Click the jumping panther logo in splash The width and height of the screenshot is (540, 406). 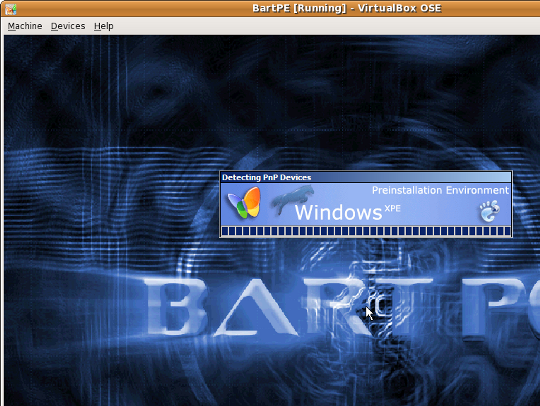[293, 199]
